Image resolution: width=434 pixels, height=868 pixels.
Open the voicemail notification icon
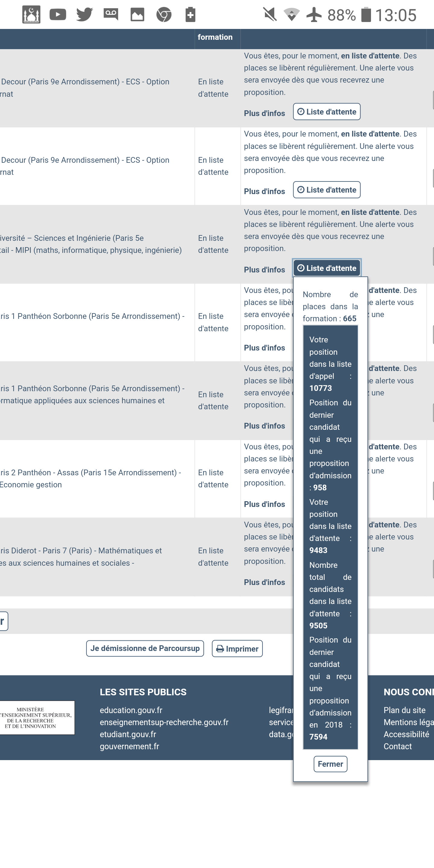pos(111,15)
